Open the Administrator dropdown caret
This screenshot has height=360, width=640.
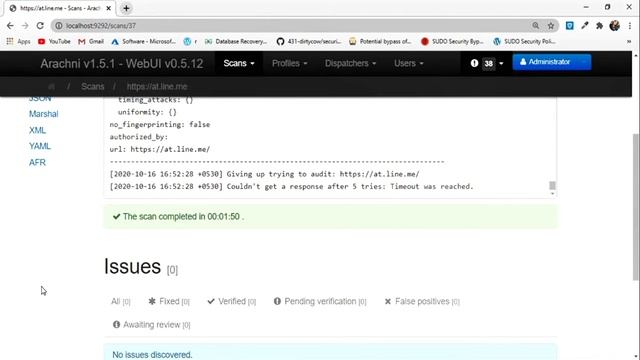point(584,62)
